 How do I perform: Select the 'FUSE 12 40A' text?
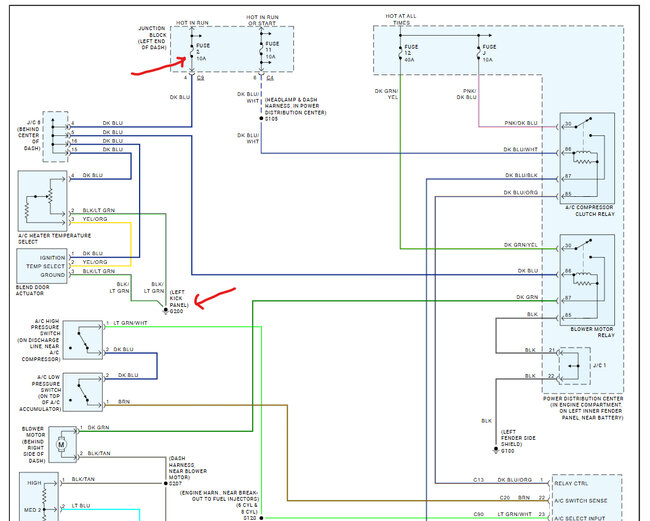pyautogui.click(x=411, y=53)
